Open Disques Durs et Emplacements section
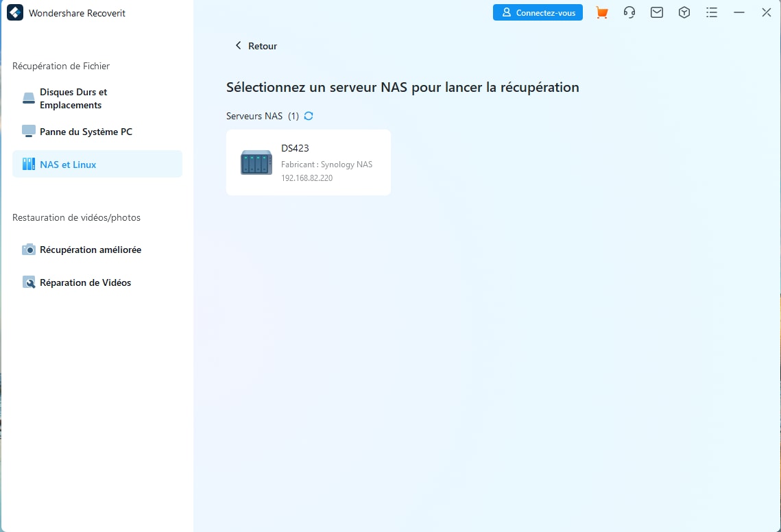The height and width of the screenshot is (532, 781). (x=97, y=99)
